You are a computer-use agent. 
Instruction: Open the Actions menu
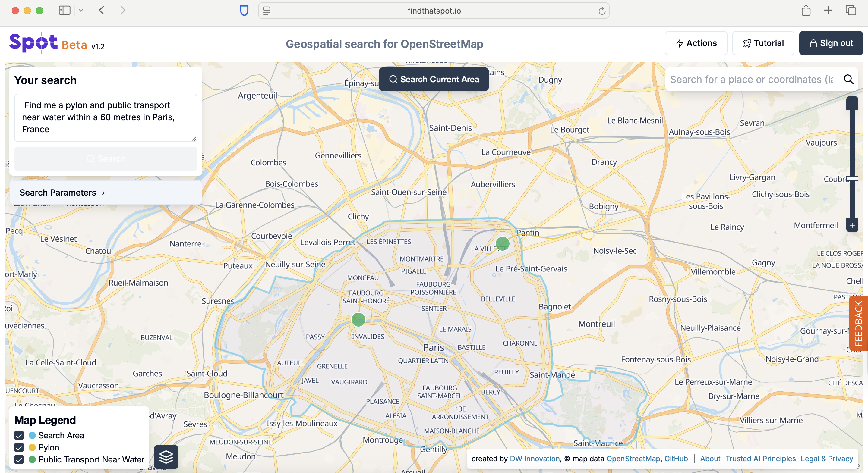coord(696,43)
